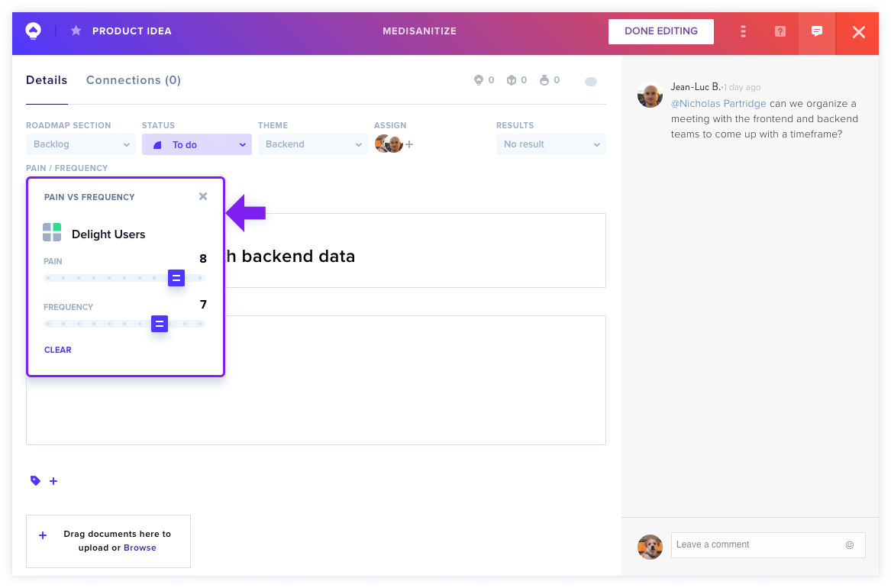Viewport: 891px width, 588px height.
Task: Toggle the comments panel icon
Action: click(817, 31)
